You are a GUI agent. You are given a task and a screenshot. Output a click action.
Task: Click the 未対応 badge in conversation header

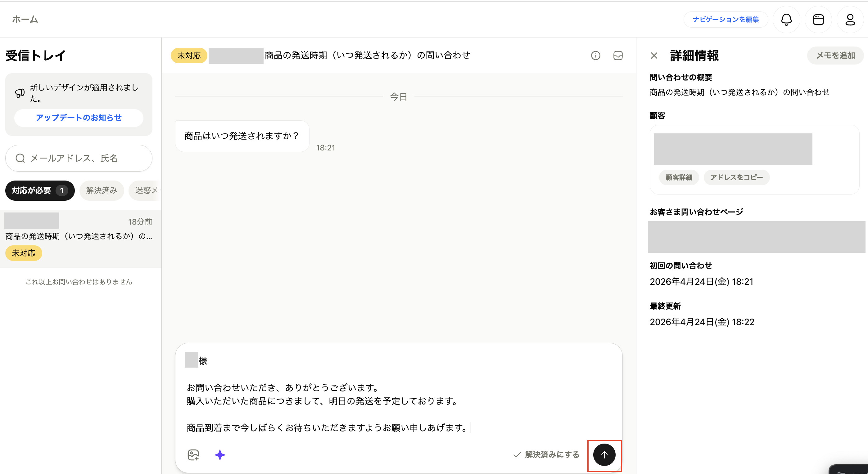189,56
